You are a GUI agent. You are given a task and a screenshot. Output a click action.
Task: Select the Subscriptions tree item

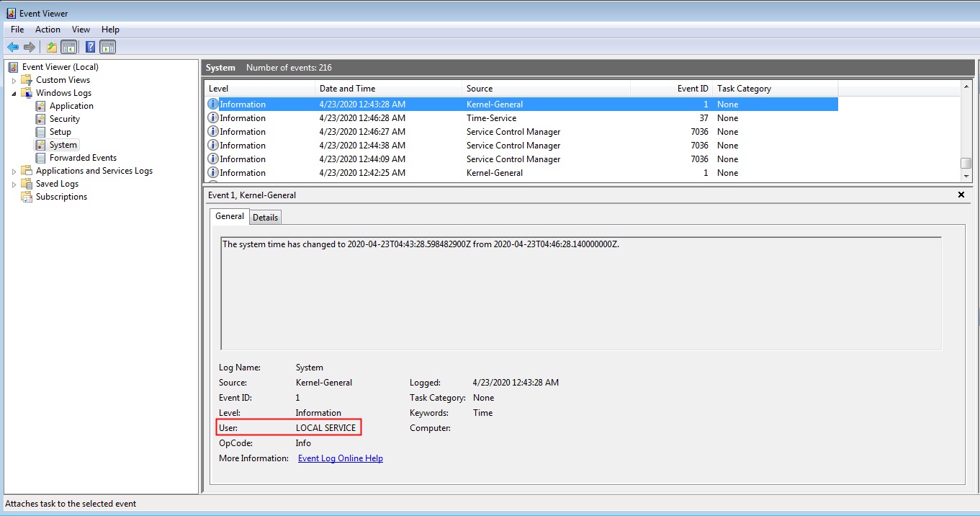[61, 197]
